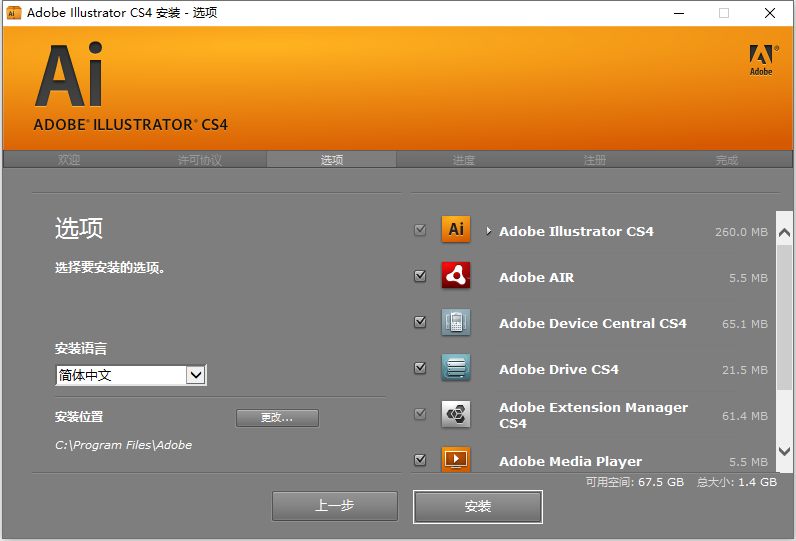The width and height of the screenshot is (796, 541).
Task: Select the 选项 step tab
Action: 331,160
